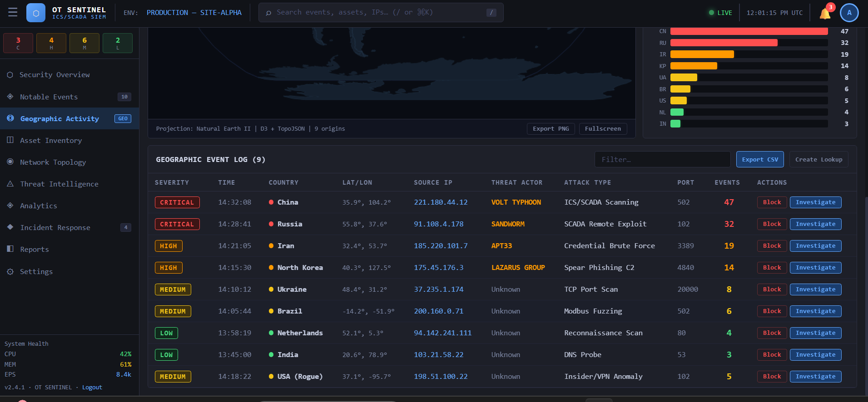
Task: Click the search magnifier icon
Action: coord(268,13)
